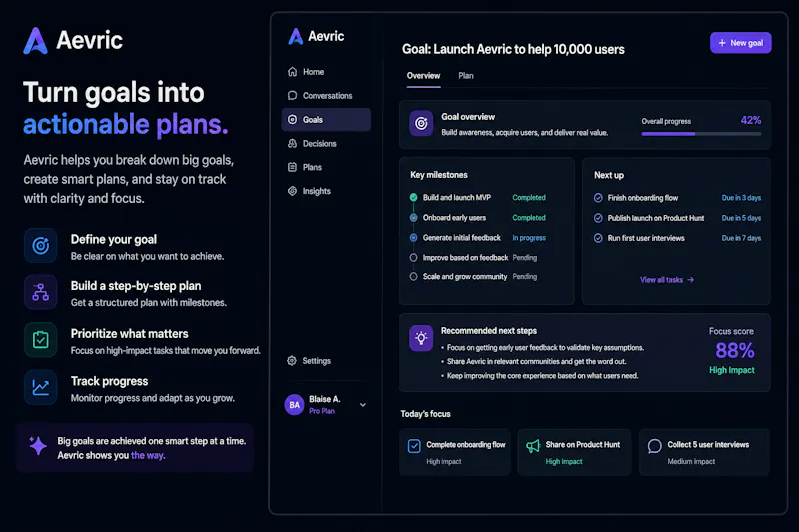This screenshot has height=532, width=799.
Task: Open the Collect 5 user interviews card
Action: (705, 452)
